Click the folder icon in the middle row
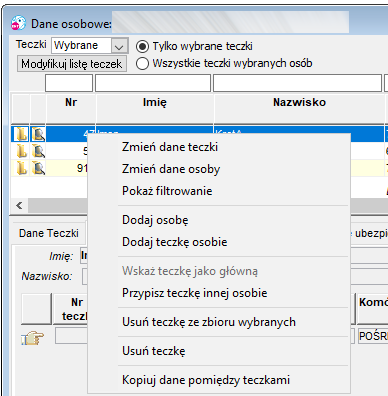The height and width of the screenshot is (396, 388). 21,151
